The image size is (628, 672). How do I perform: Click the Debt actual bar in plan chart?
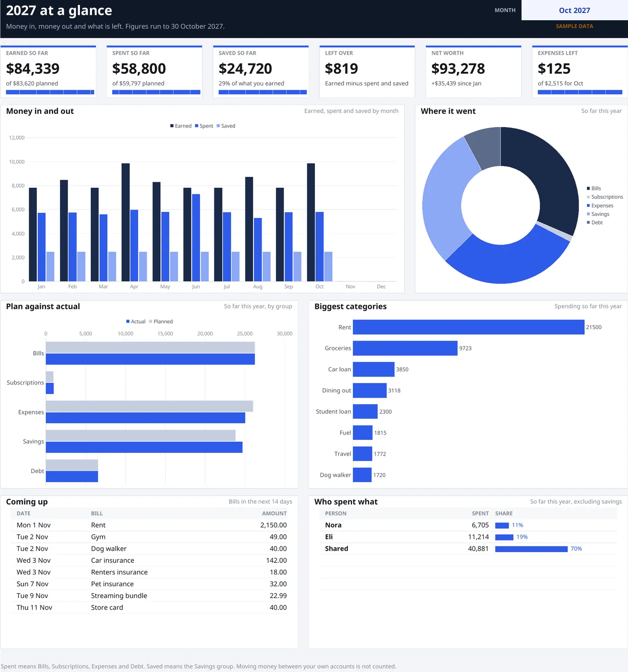click(72, 477)
